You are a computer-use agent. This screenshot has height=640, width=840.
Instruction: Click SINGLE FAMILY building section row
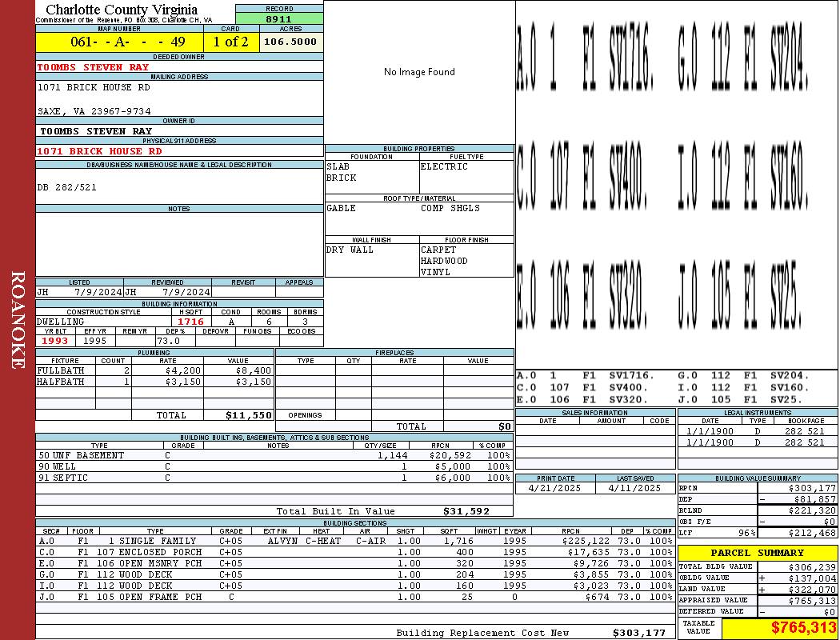point(355,541)
